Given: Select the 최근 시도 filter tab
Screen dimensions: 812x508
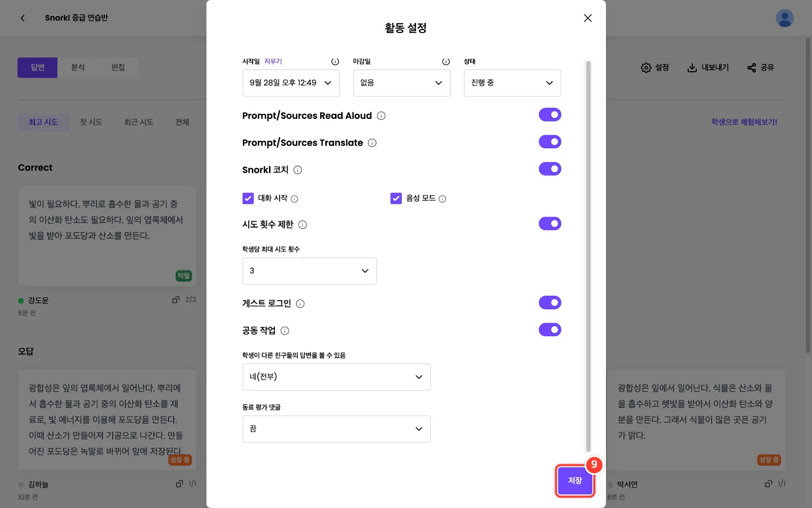Looking at the screenshot, I should click(139, 122).
